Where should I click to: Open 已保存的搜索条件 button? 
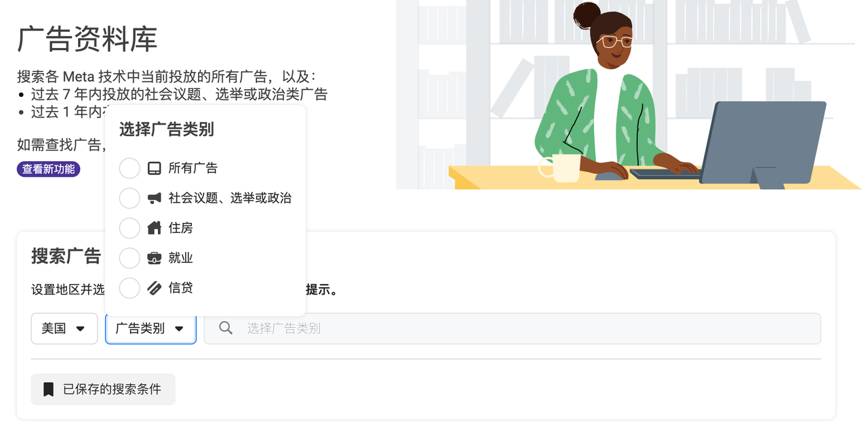pyautogui.click(x=103, y=389)
